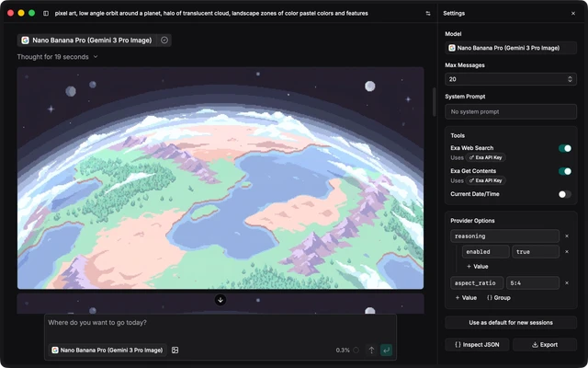This screenshot has height=368, width=588.
Task: Click the 'enabled' key field
Action: tap(486, 251)
